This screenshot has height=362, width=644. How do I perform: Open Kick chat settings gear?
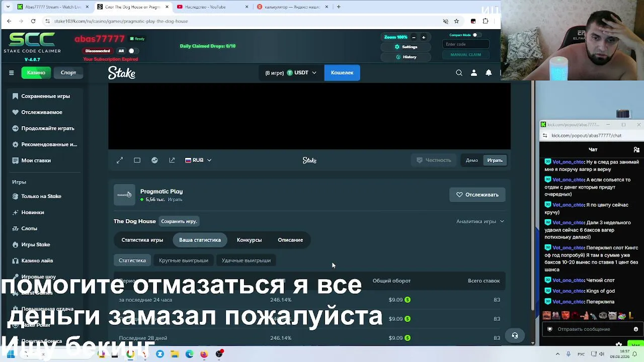pos(619,345)
